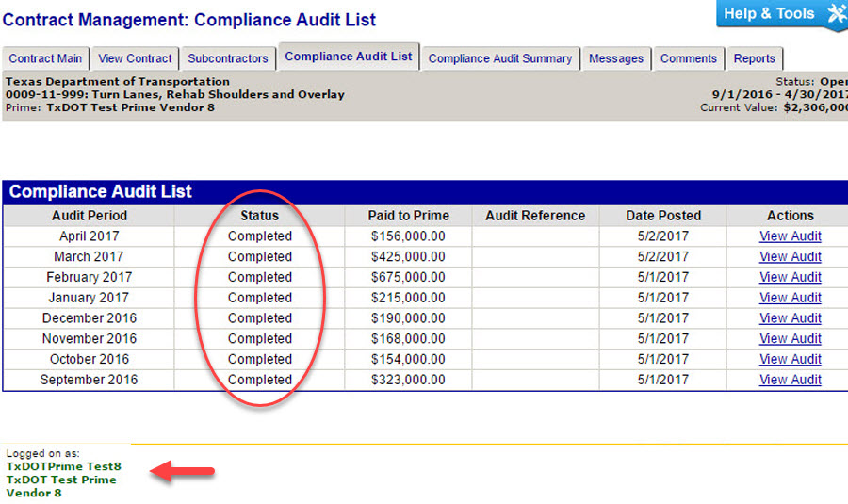Open the View Contract tab
The height and width of the screenshot is (504, 848).
tap(136, 58)
